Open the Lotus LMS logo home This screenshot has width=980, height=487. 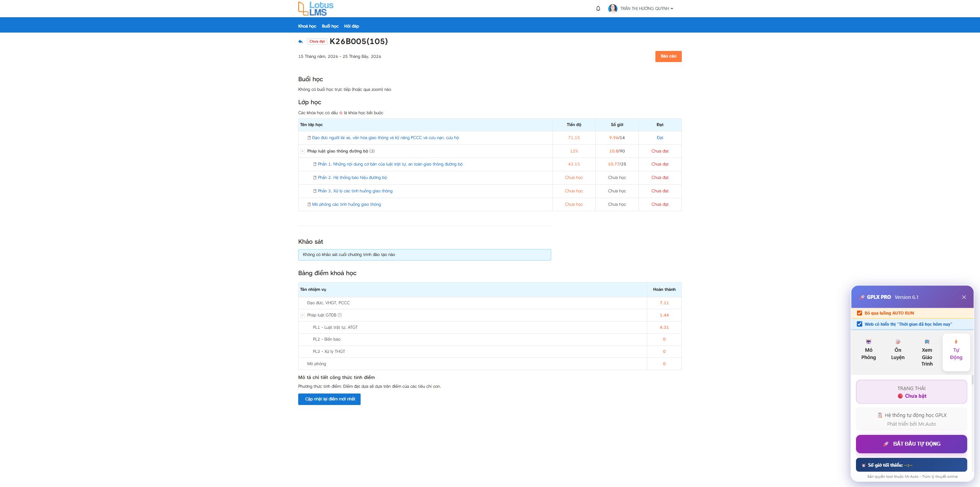point(316,8)
